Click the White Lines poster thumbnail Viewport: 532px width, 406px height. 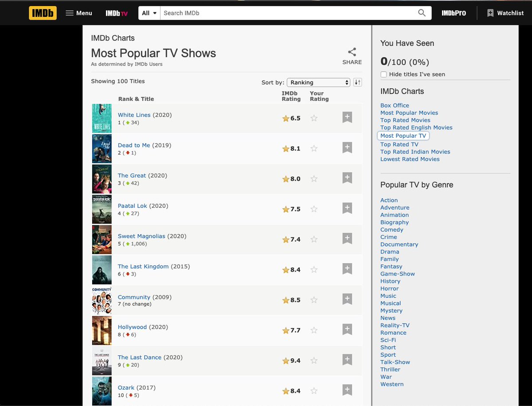102,118
